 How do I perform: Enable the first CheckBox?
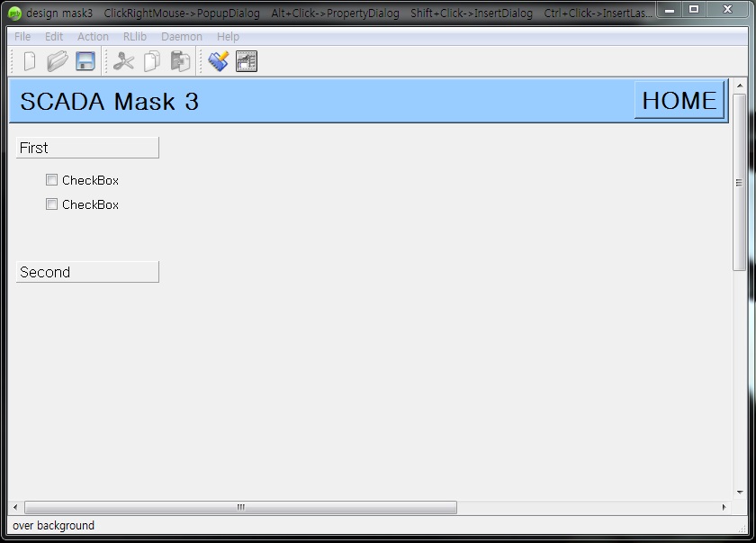click(x=51, y=179)
